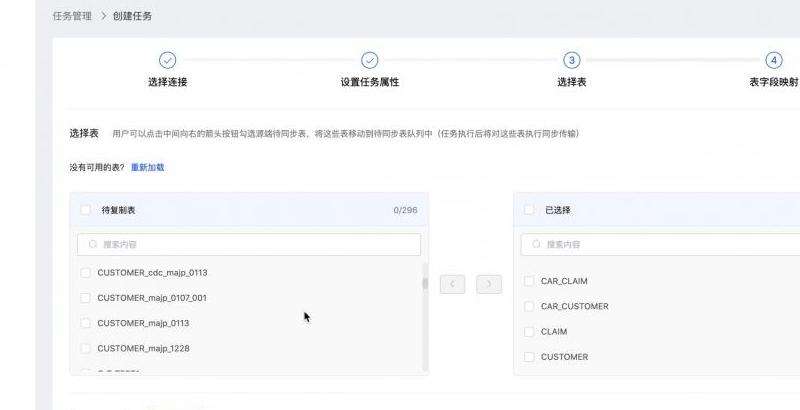Click the completed 设置任务属性 step icon
Screen dimensions: 800x410
370,60
